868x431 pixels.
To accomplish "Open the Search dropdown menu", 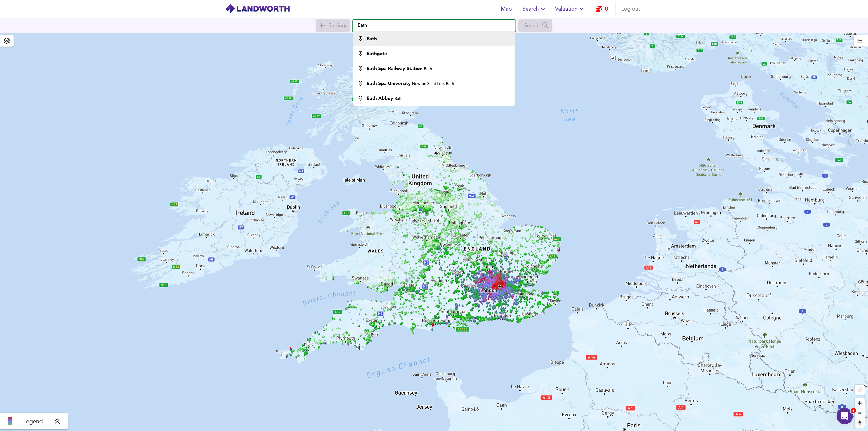I will (533, 9).
